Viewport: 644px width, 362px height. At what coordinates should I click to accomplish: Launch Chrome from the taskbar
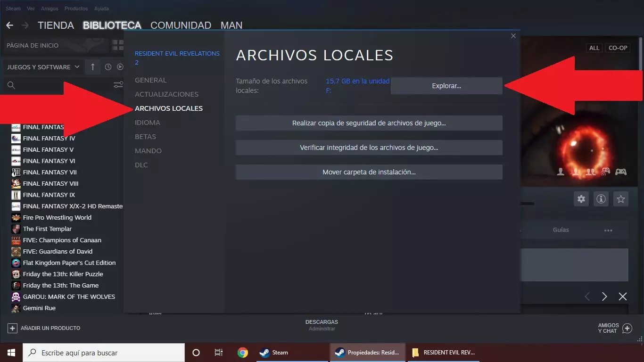[x=243, y=353]
